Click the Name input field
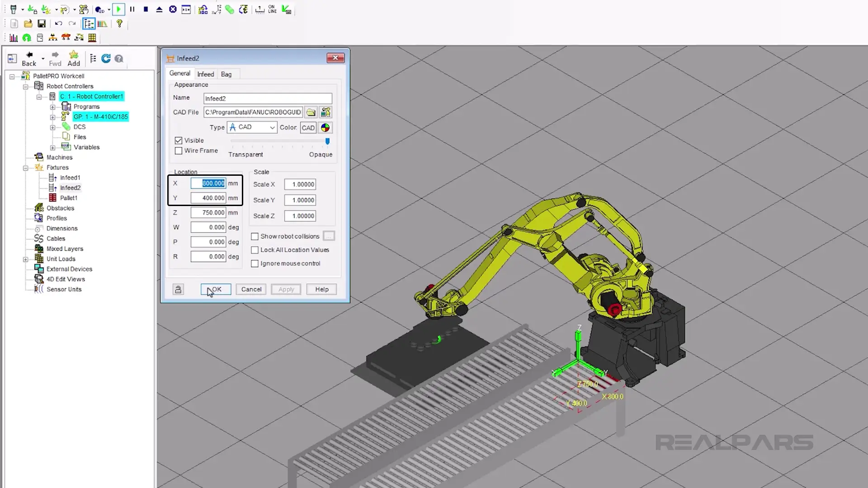Image resolution: width=868 pixels, height=488 pixels. 268,99
